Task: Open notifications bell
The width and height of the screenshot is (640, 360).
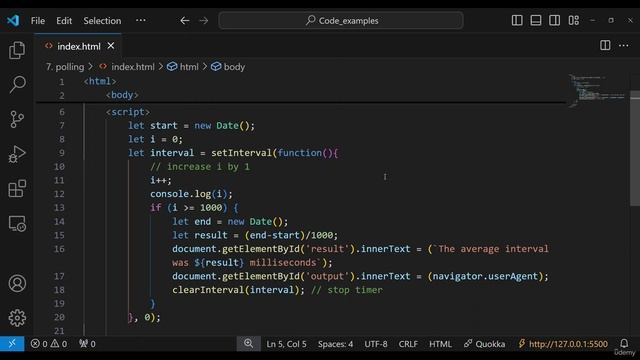Action: coord(624,343)
